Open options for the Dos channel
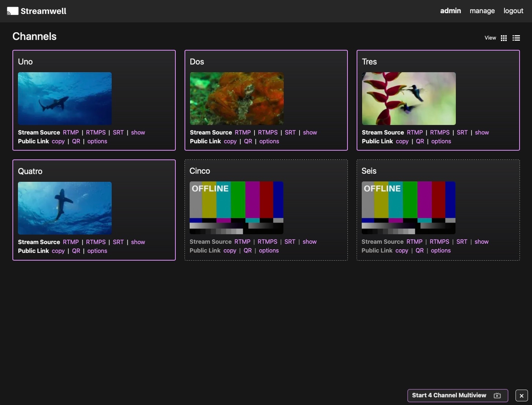532x405 pixels. tap(269, 141)
